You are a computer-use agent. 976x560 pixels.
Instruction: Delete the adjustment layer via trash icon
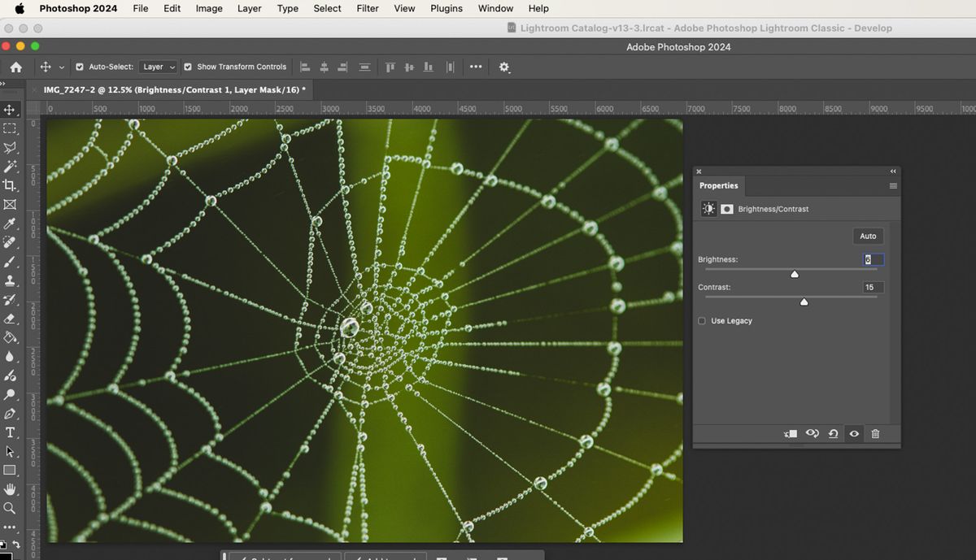[875, 433]
